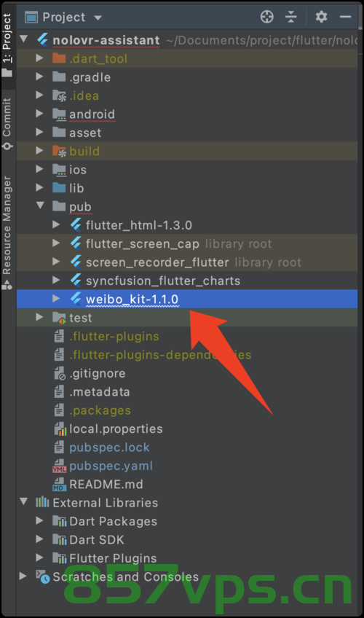Viewport: 364px width, 618px height.
Task: Click the locate/select opened file crosshair icon
Action: coord(266,17)
